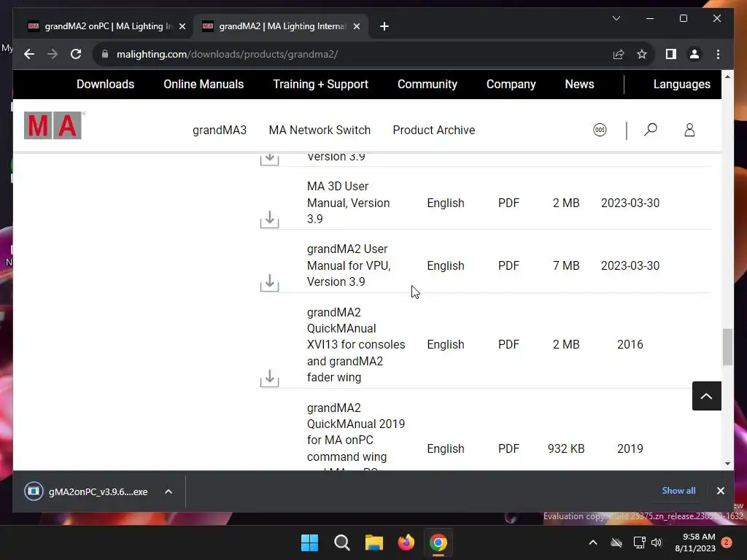Expand options for gMA2onPC download
Viewport: 747px width, 560px height.
(x=169, y=491)
